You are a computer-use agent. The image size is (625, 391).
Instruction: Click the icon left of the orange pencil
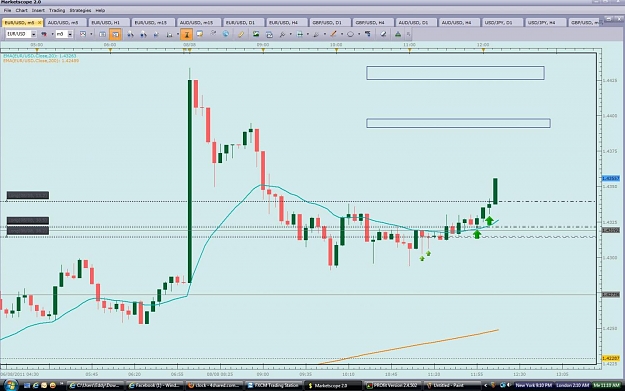click(316, 34)
